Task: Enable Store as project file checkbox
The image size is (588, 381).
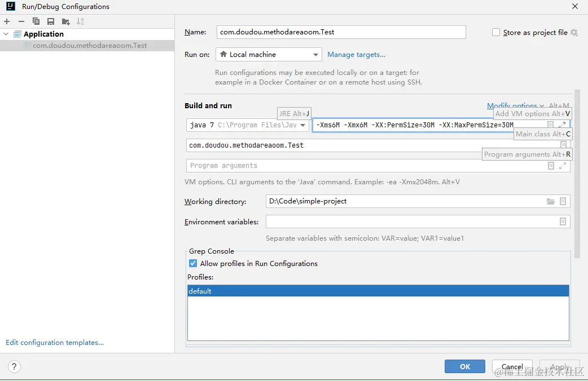Action: pyautogui.click(x=496, y=32)
